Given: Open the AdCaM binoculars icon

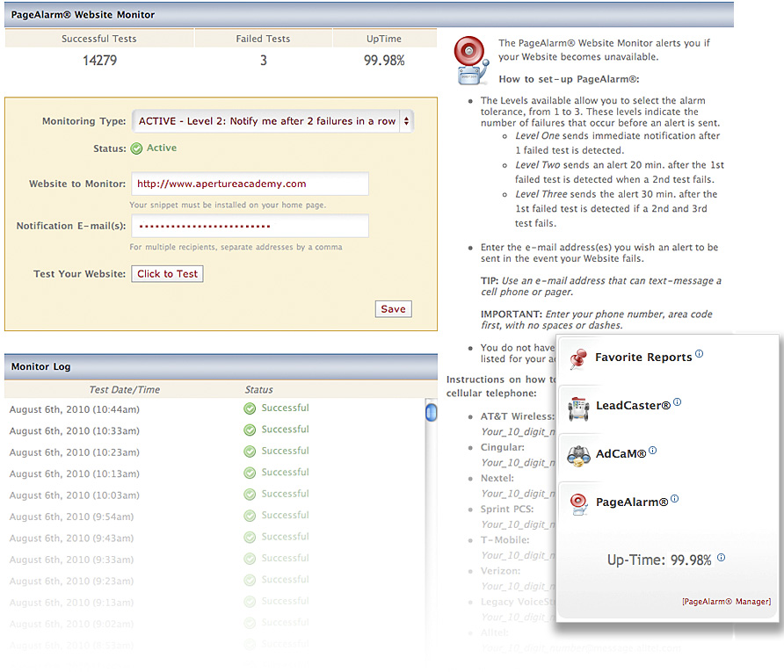Looking at the screenshot, I should click(578, 456).
